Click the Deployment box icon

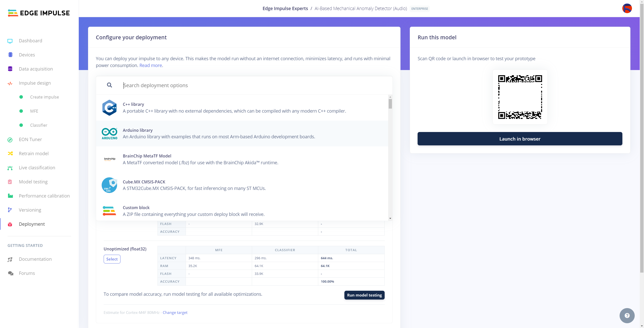coord(10,224)
